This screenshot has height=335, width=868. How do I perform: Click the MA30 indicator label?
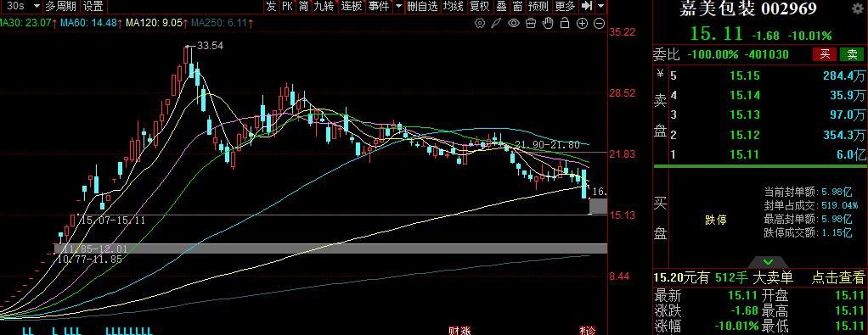point(27,23)
